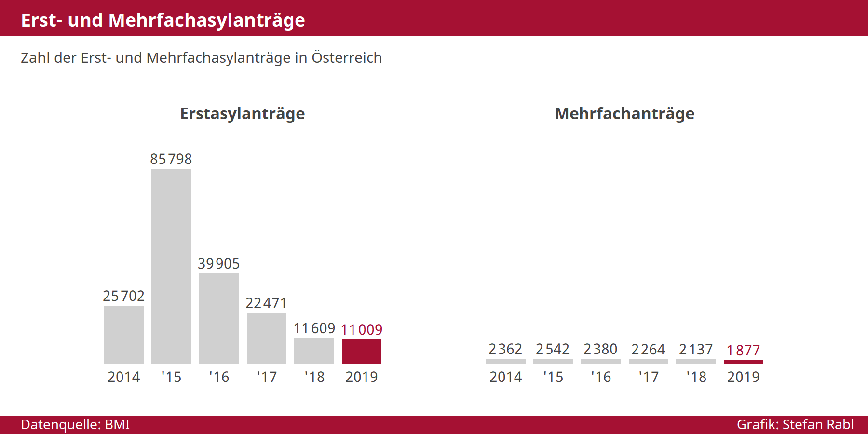Click the 2014 axis label under Mehrfachanträge
Image resolution: width=868 pixels, height=434 pixels.
pos(506,377)
